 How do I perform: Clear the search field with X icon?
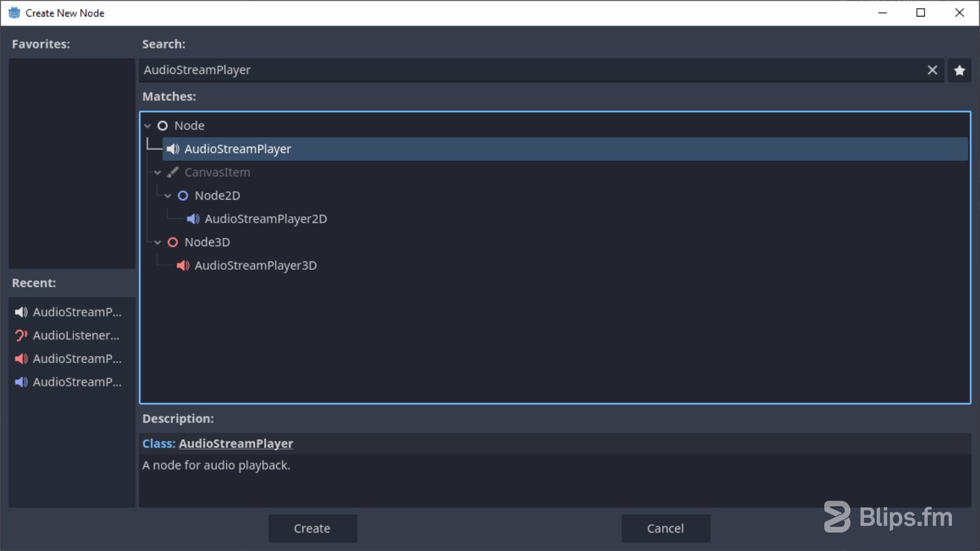(x=932, y=70)
